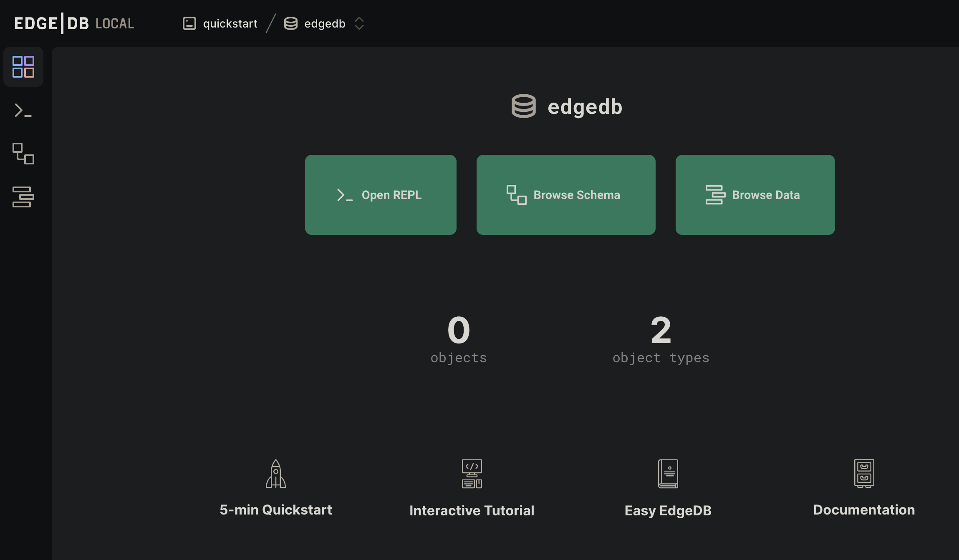Click the code computer tutorial icon
This screenshot has height=560, width=959.
pyautogui.click(x=472, y=474)
